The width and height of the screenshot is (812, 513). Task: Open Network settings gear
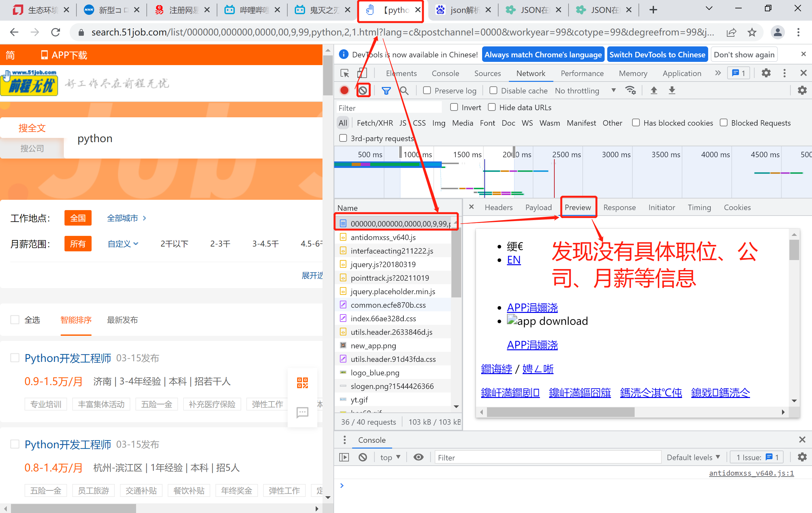click(802, 90)
